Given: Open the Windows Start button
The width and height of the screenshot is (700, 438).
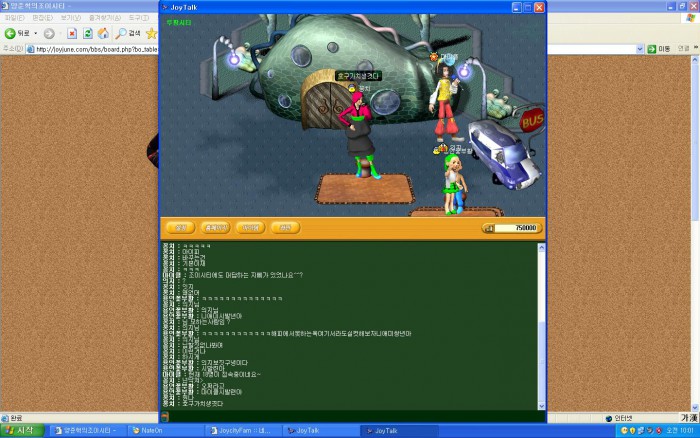Looking at the screenshot, I should 18,430.
